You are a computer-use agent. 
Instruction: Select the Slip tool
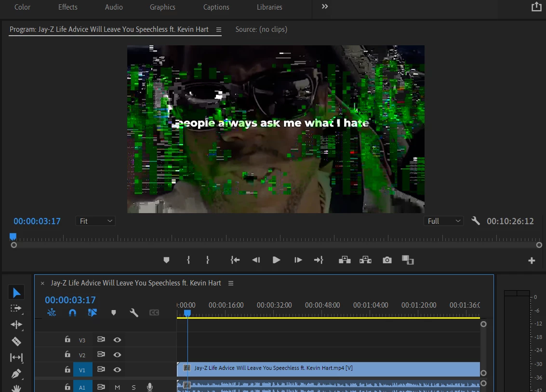(x=16, y=357)
